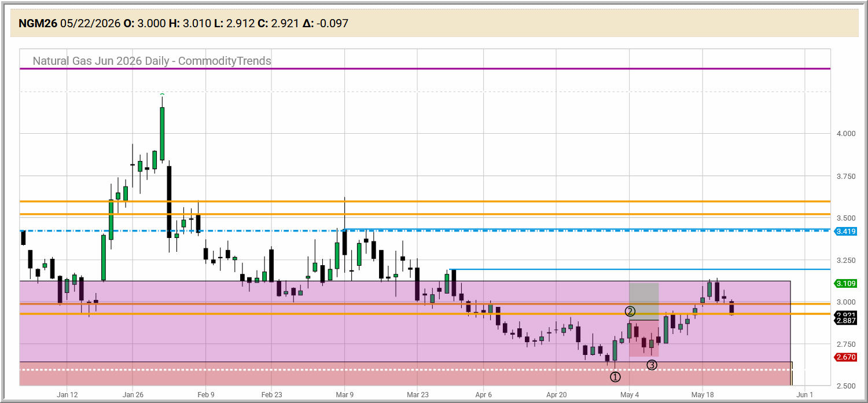
Task: Click the chart title Natural Gas Jun 2026 Daily
Action: click(x=152, y=61)
